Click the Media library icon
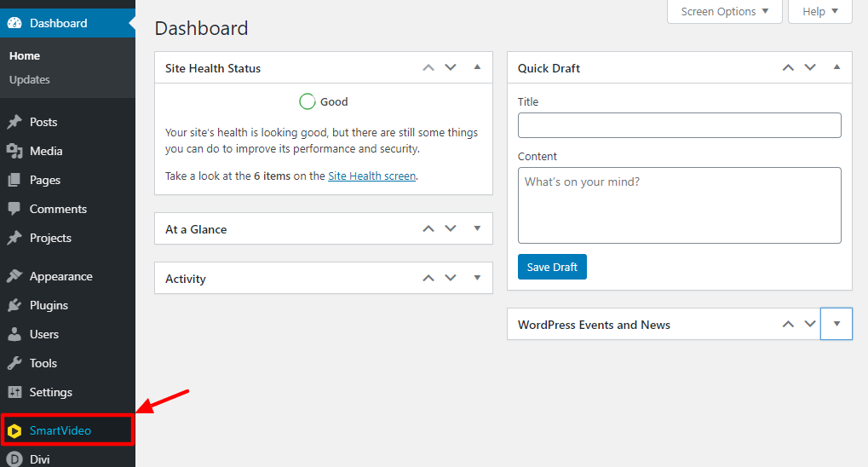Image resolution: width=868 pixels, height=467 pixels. (14, 151)
